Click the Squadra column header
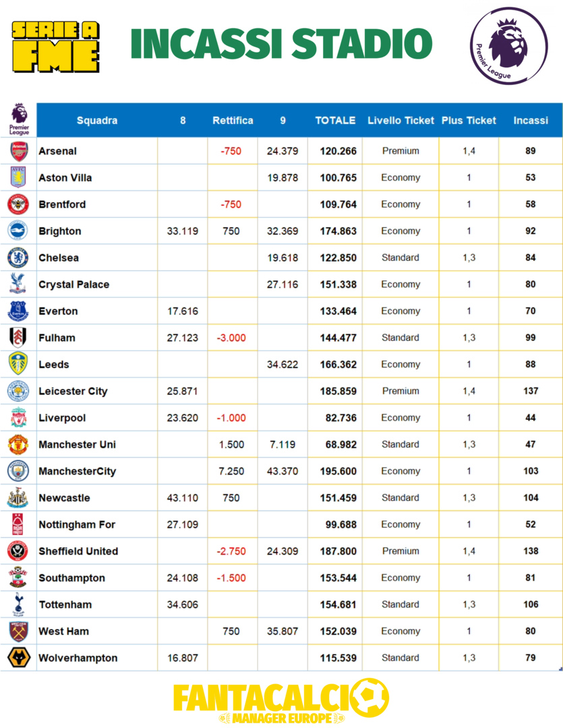 [97, 121]
